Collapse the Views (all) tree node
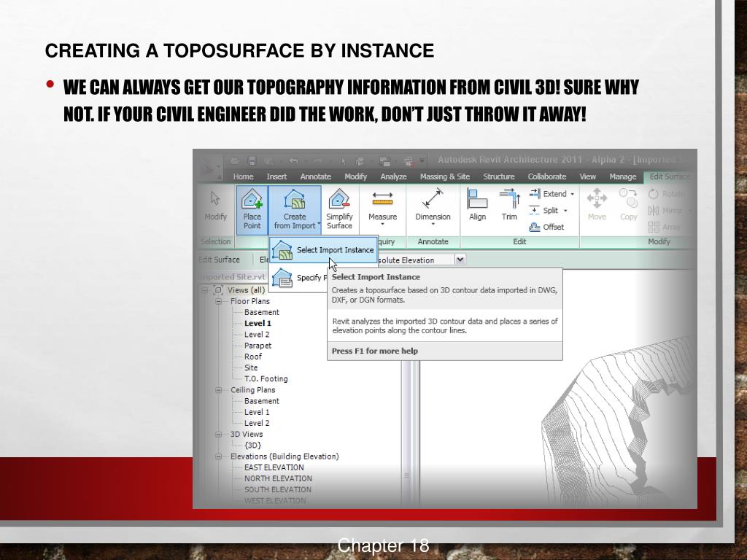The width and height of the screenshot is (747, 560). coord(205,290)
